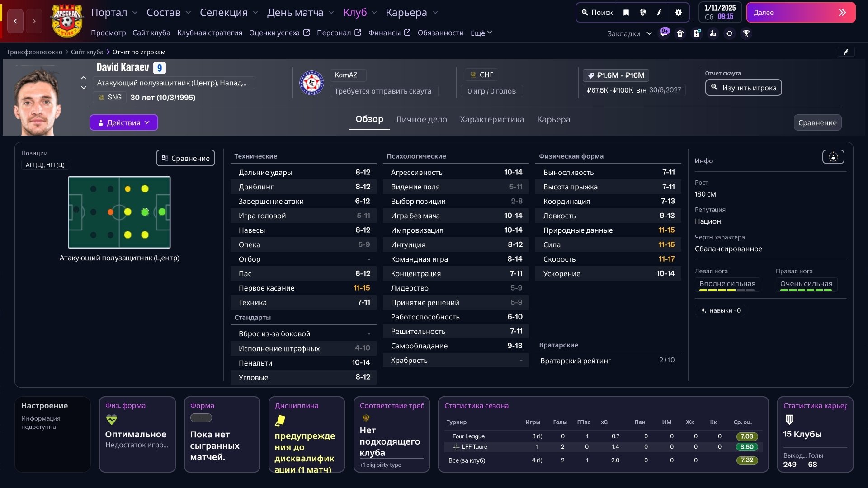Click the globe icon in top toolbar

[642, 13]
